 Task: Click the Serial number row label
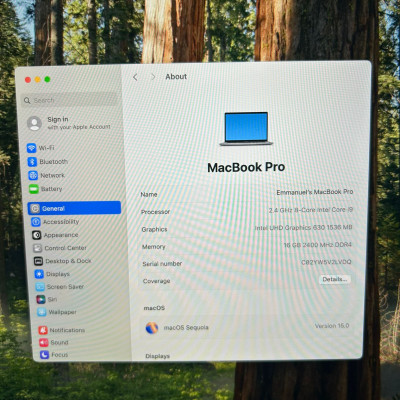click(x=162, y=264)
